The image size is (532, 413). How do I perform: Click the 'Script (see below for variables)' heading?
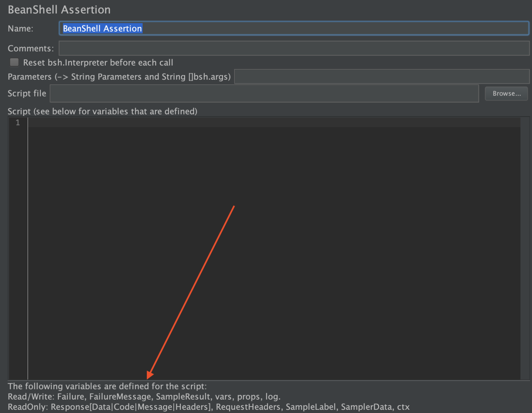(102, 111)
